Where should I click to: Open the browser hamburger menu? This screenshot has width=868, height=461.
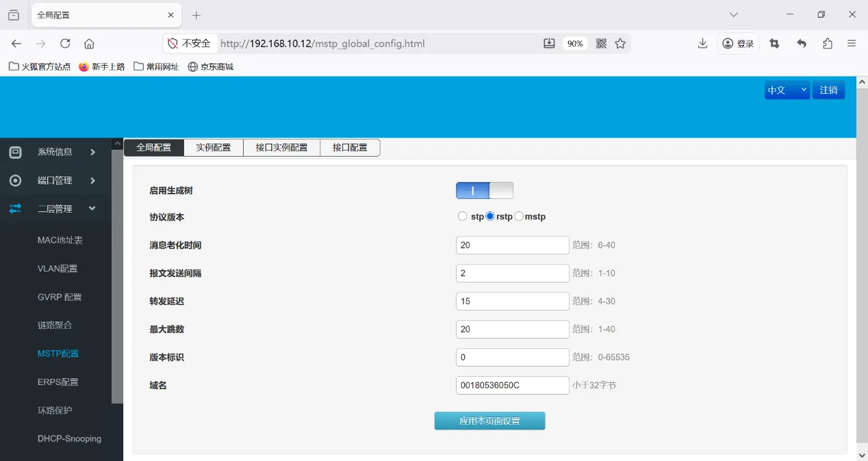point(852,44)
